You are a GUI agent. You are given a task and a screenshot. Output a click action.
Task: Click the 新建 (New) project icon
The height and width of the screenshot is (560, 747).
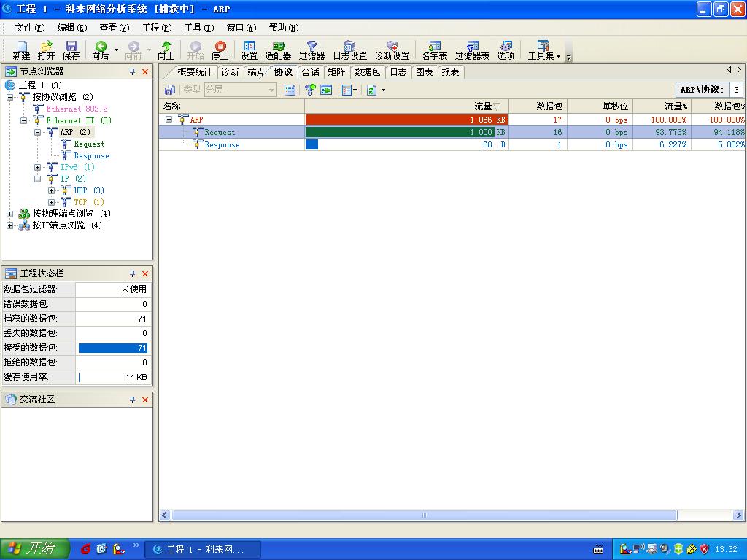pyautogui.click(x=21, y=50)
